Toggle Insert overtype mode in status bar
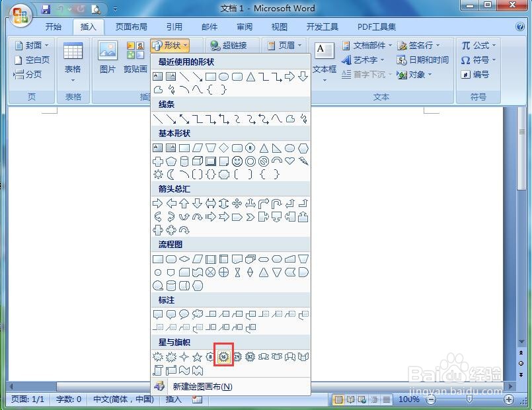This screenshot has height=410, width=532. 173,399
